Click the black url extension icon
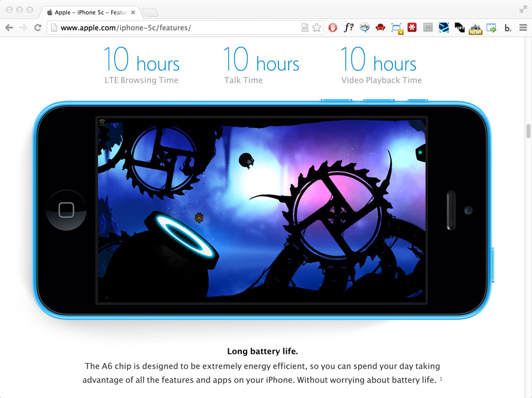 (x=459, y=27)
